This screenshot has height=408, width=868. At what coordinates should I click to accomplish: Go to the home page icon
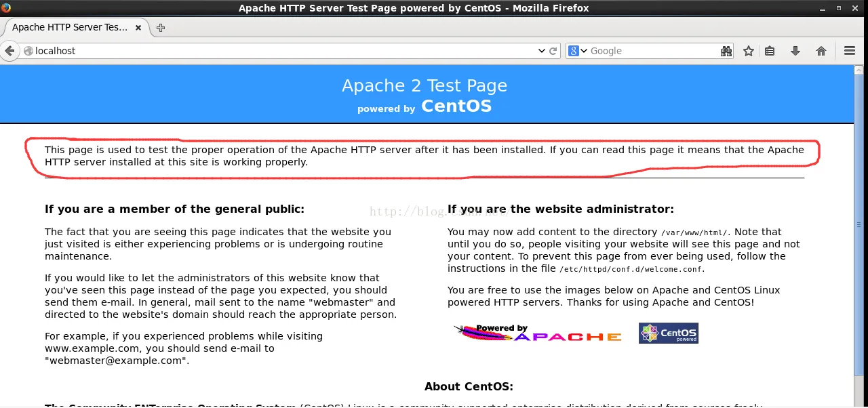[821, 51]
